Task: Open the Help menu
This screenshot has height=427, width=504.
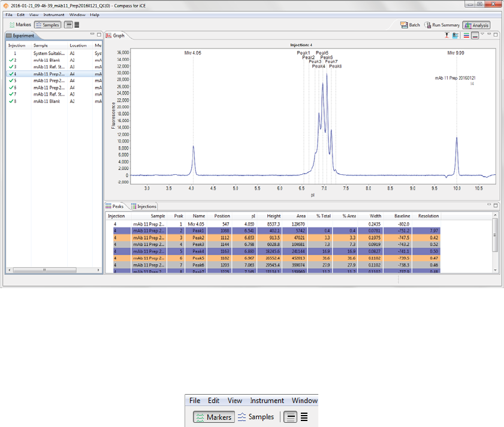Action: click(x=95, y=14)
